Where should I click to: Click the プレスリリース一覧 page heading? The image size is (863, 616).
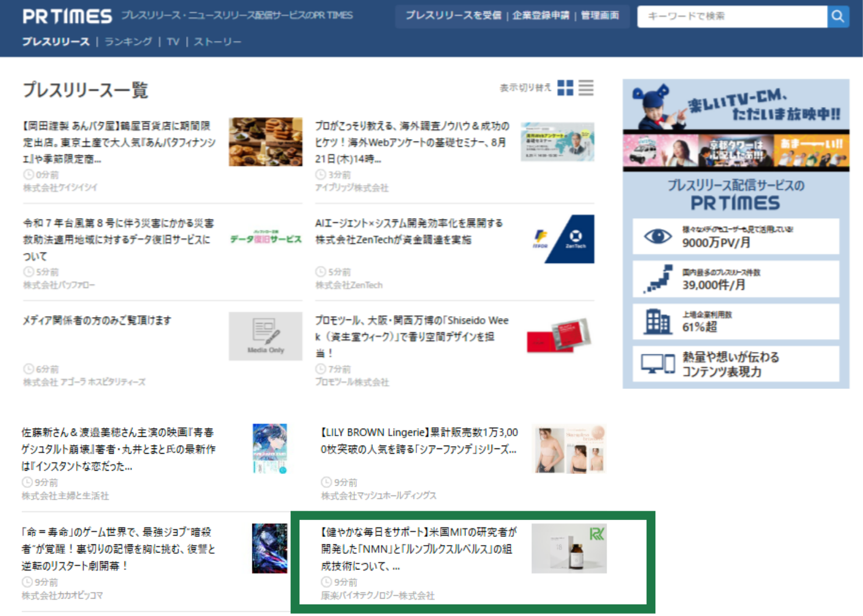click(x=85, y=90)
